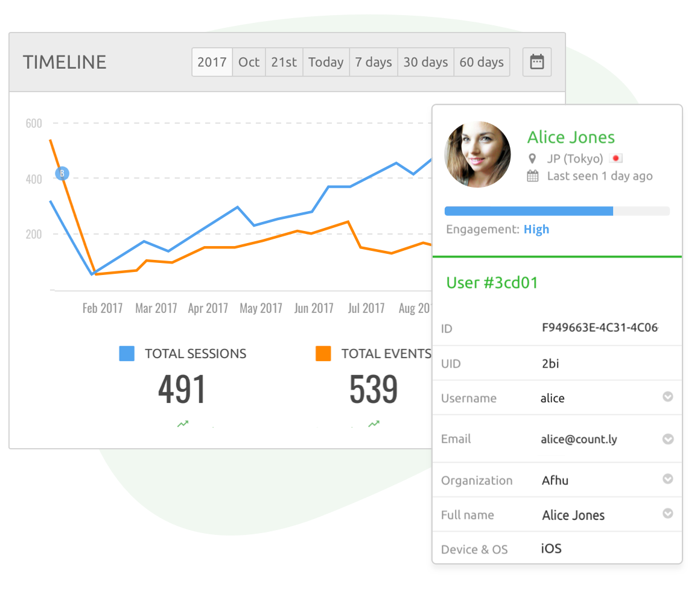700x591 pixels.
Task: Click the engagement progress bar
Action: (557, 211)
